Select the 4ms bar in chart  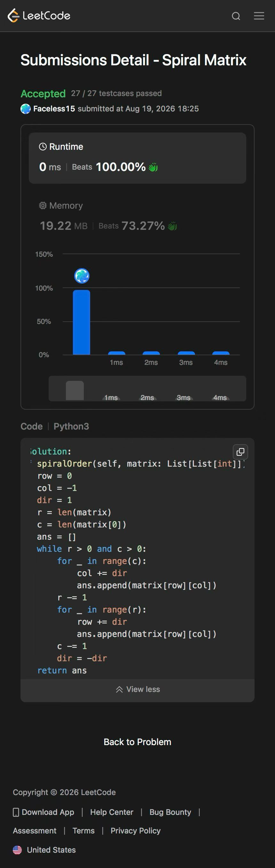click(x=221, y=353)
